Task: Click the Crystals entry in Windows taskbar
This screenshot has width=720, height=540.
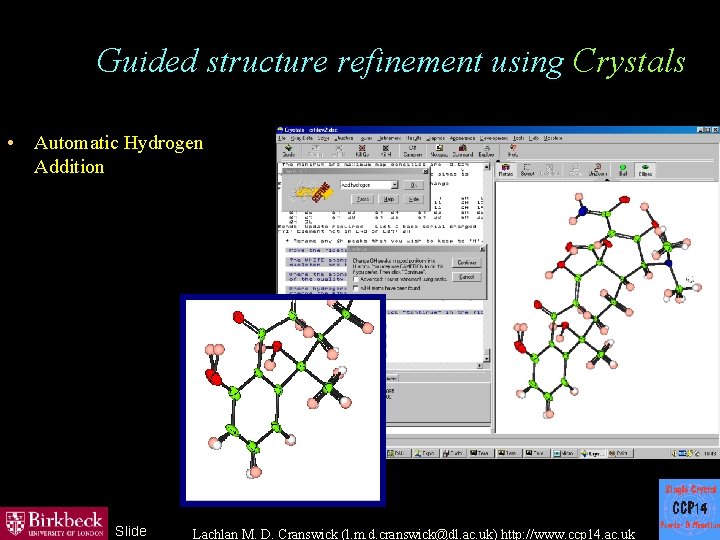Action: point(592,453)
